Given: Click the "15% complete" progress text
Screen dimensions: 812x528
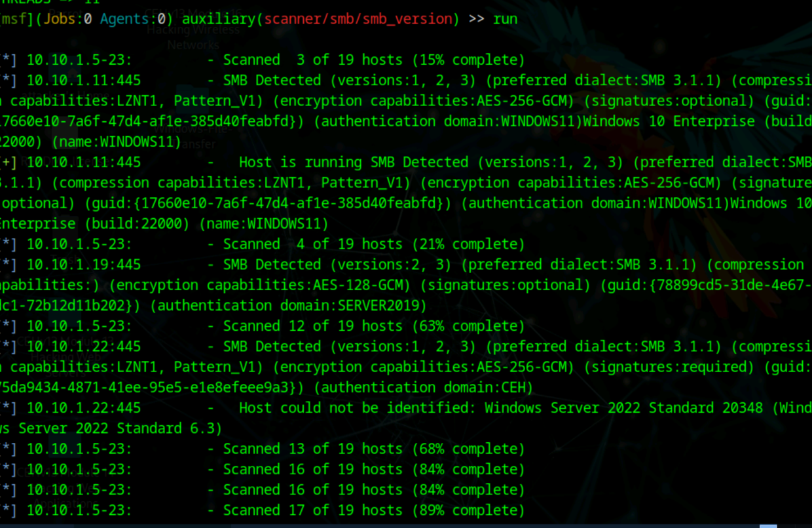Looking at the screenshot, I should pyautogui.click(x=468, y=60).
